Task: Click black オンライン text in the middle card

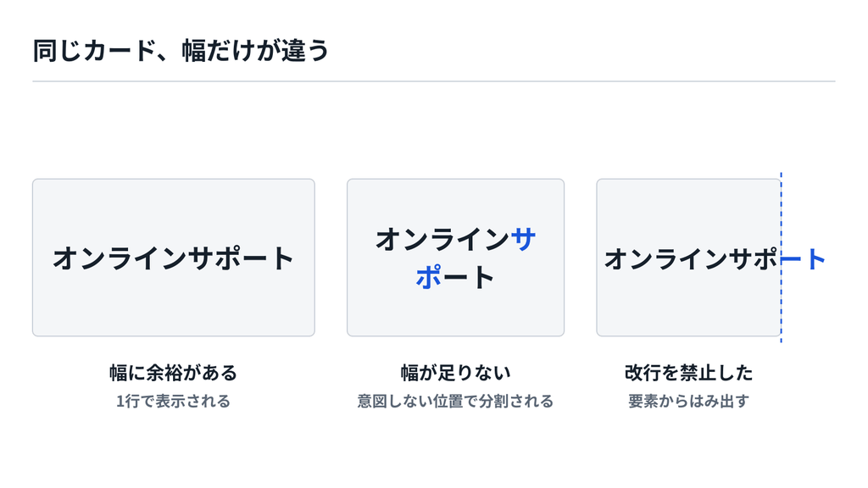Action: (442, 240)
